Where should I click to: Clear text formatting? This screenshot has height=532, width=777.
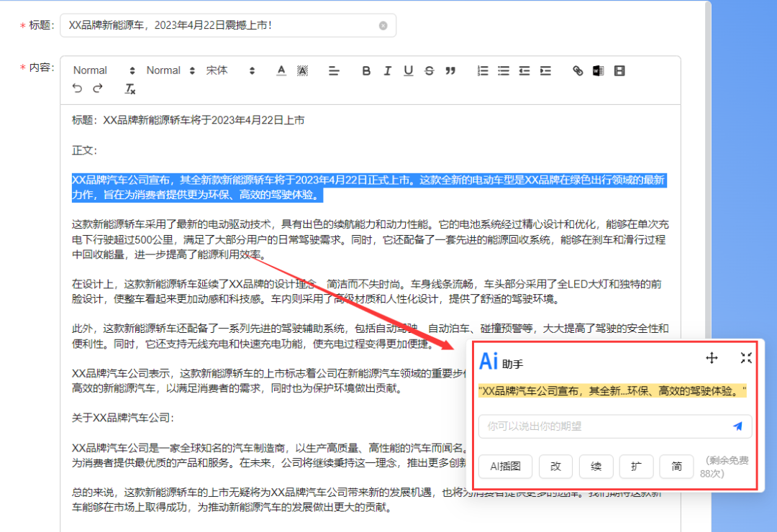pyautogui.click(x=129, y=88)
